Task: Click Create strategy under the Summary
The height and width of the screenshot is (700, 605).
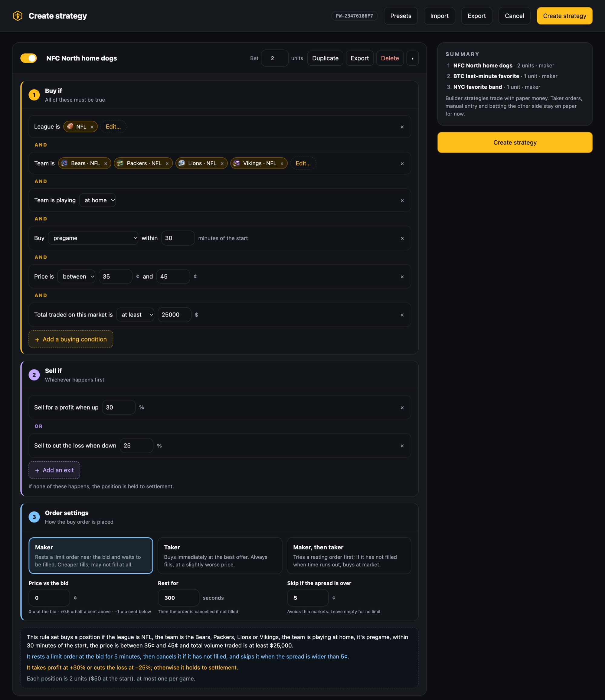Action: point(515,142)
